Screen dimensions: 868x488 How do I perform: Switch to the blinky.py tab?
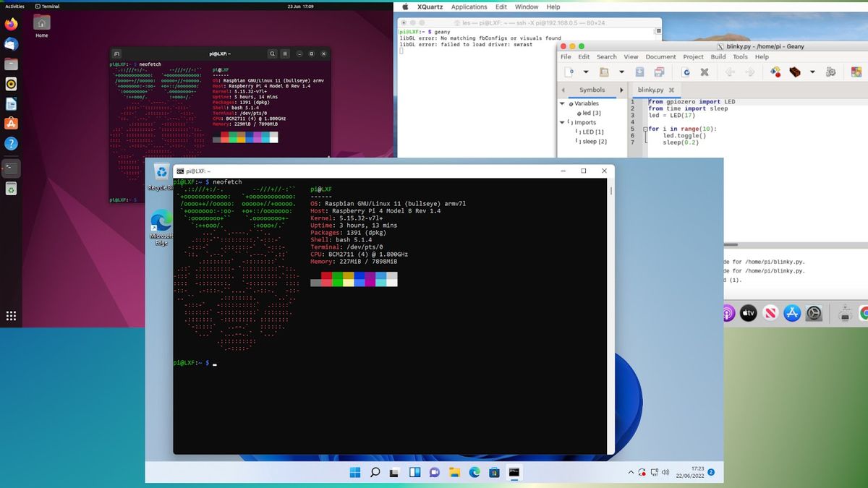click(651, 90)
